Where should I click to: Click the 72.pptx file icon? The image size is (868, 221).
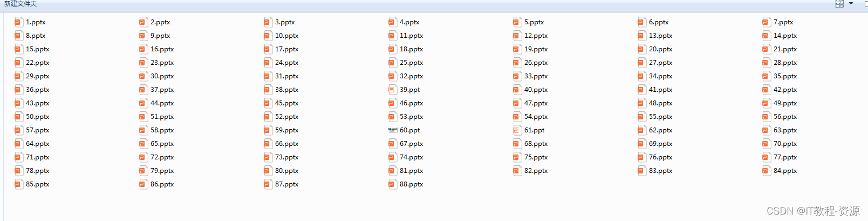[x=143, y=157]
